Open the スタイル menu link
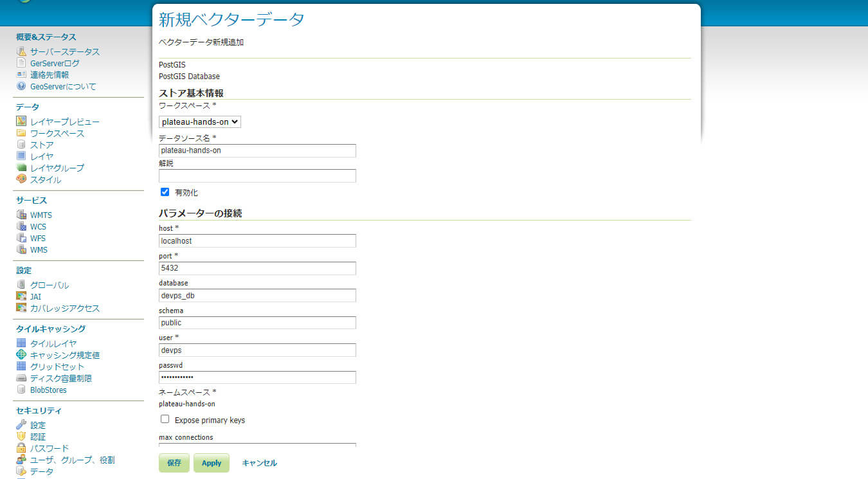 pos(46,179)
